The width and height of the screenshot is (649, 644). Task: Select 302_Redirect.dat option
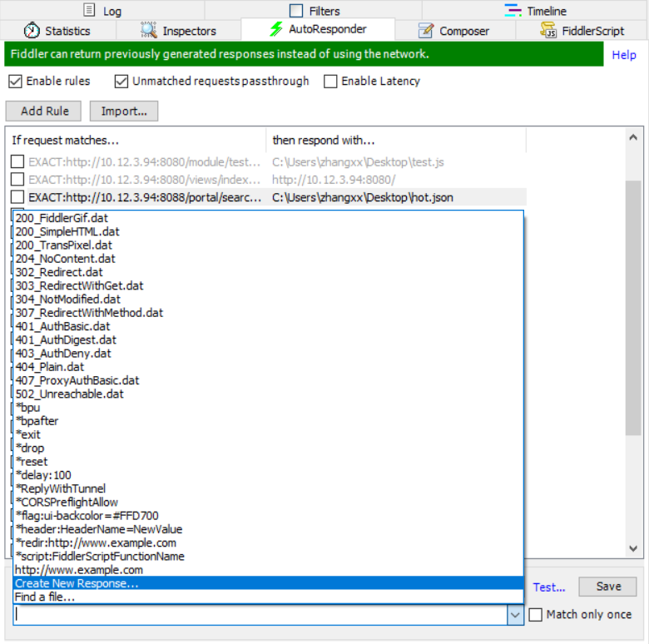click(268, 272)
